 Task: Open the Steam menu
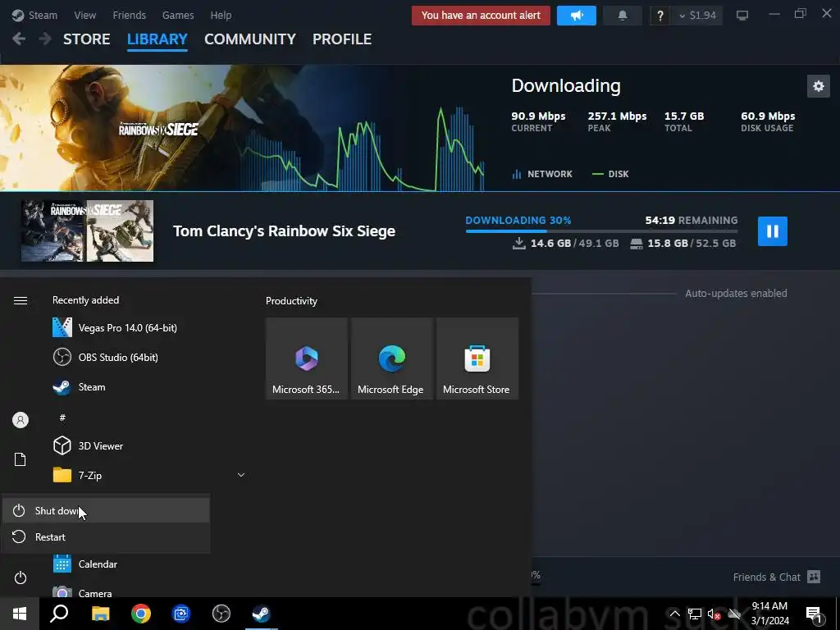(x=34, y=16)
